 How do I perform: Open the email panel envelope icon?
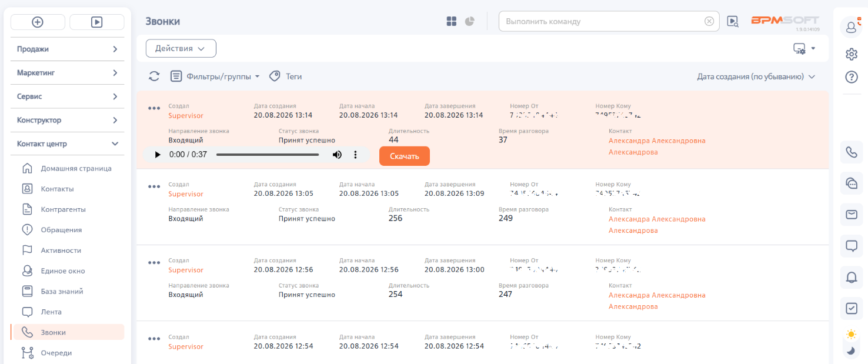point(851,215)
